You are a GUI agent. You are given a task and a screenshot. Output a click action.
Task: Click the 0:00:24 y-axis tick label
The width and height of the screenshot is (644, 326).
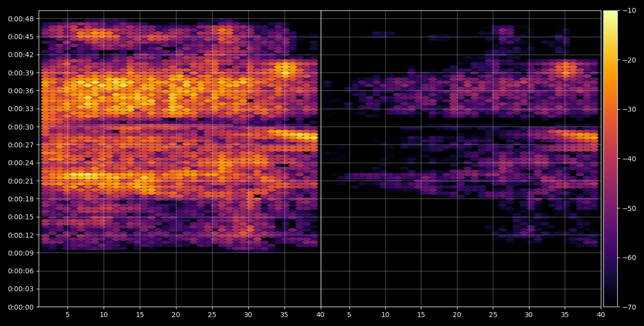(21, 163)
